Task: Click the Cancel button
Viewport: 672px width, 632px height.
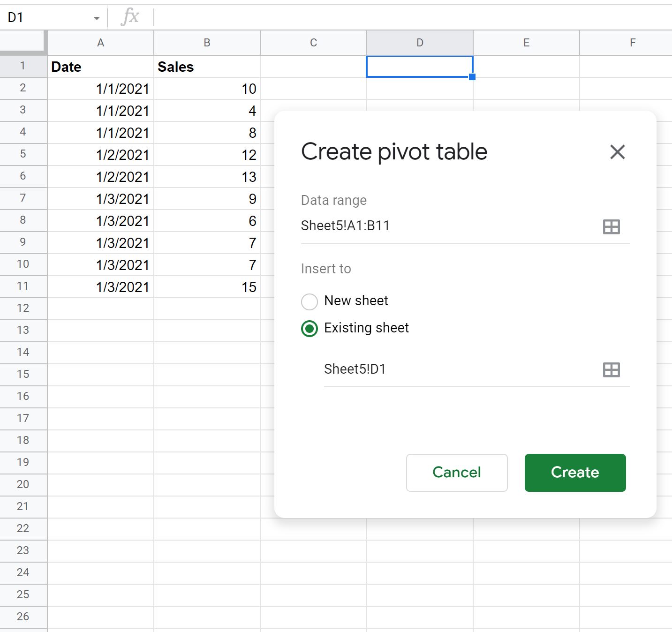Action: (457, 473)
